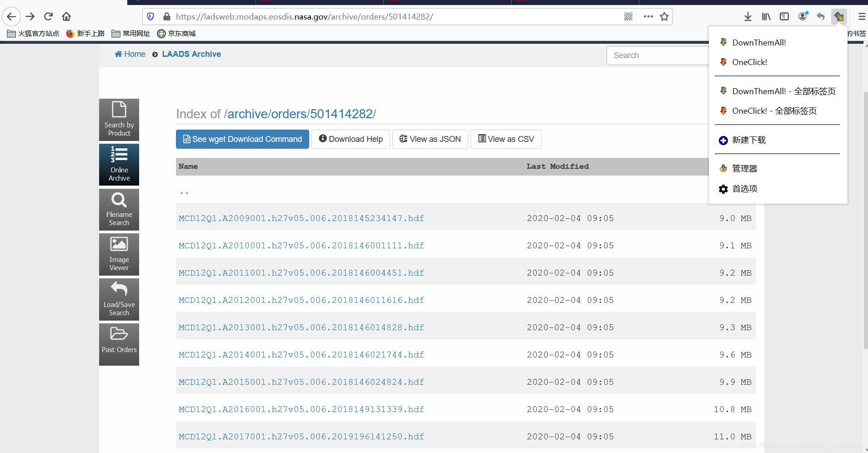Viewport: 868px width, 453px height.
Task: Open the orders path link in heading
Action: (x=289, y=114)
